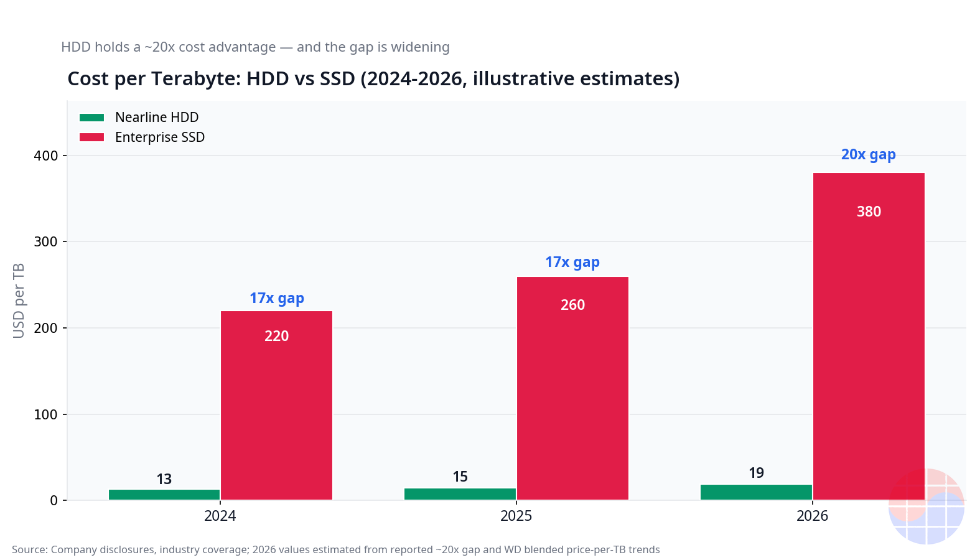Click the '300' y-axis tick label

[x=46, y=241]
